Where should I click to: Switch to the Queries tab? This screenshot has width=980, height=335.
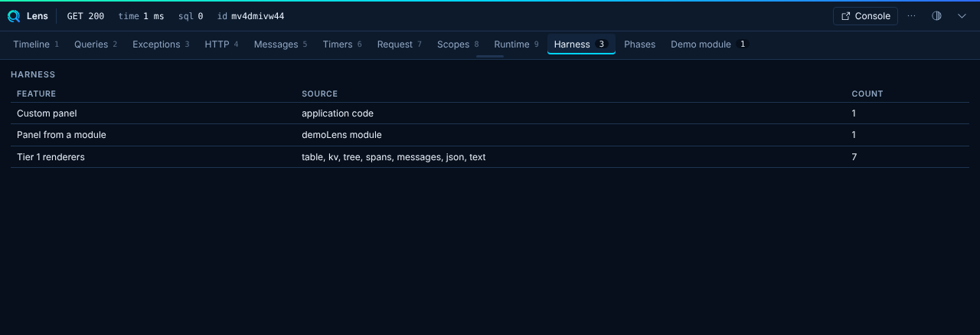pyautogui.click(x=96, y=44)
